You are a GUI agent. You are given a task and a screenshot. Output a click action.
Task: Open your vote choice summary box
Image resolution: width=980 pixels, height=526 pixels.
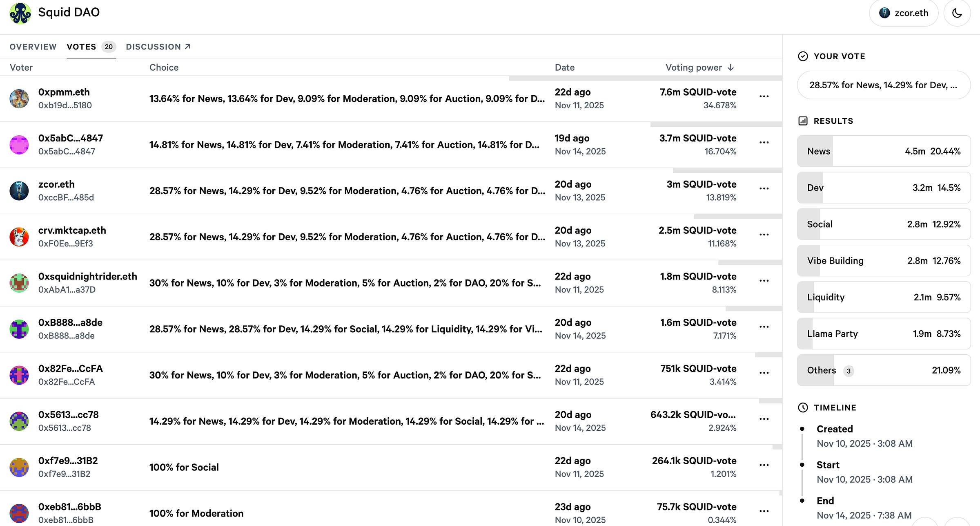pos(883,85)
